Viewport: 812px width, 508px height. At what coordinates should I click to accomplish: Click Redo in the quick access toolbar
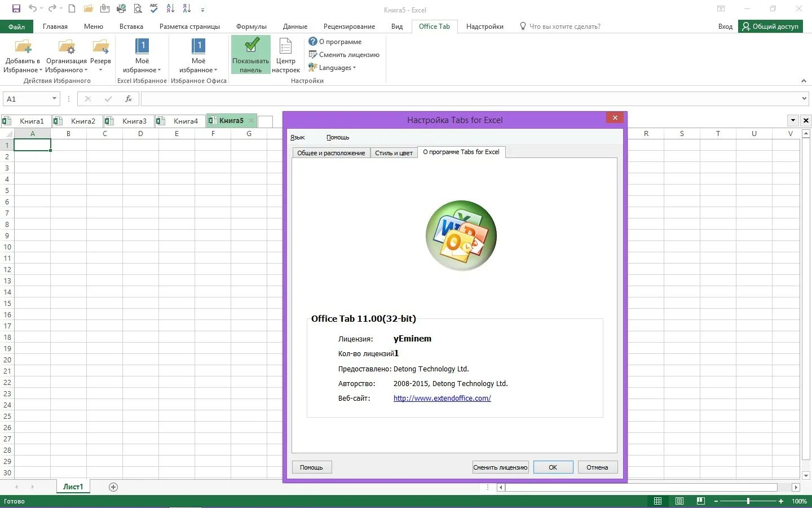52,8
